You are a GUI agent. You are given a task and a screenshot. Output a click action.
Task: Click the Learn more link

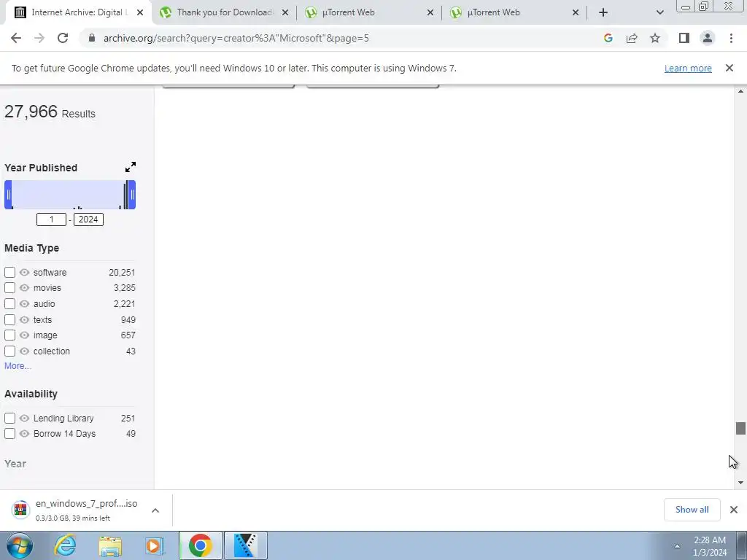[x=688, y=68]
